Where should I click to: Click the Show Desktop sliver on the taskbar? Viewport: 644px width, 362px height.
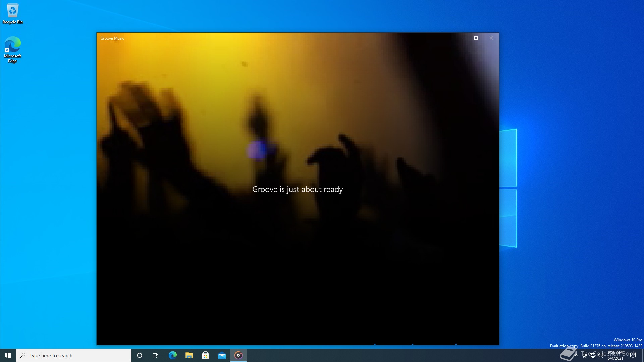click(x=643, y=355)
